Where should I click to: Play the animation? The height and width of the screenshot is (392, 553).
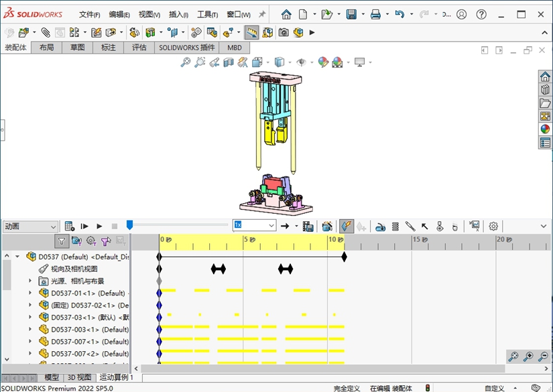click(x=99, y=226)
